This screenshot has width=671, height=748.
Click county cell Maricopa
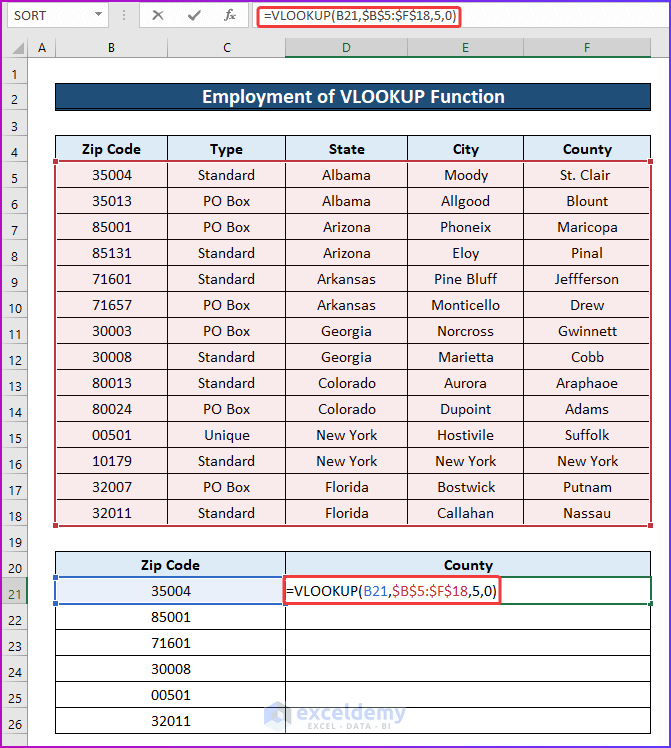(587, 227)
